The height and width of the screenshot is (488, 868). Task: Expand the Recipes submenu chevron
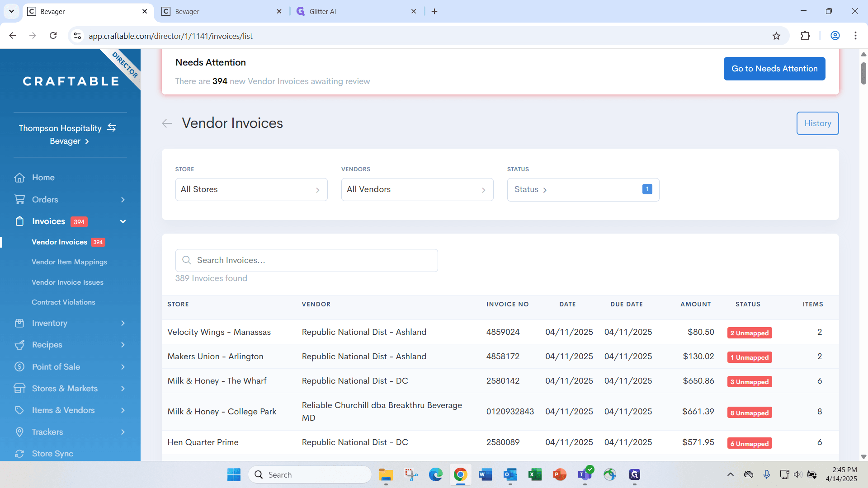click(123, 345)
